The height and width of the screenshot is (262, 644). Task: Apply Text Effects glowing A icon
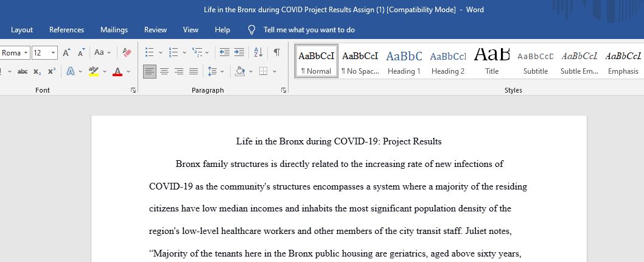point(71,71)
